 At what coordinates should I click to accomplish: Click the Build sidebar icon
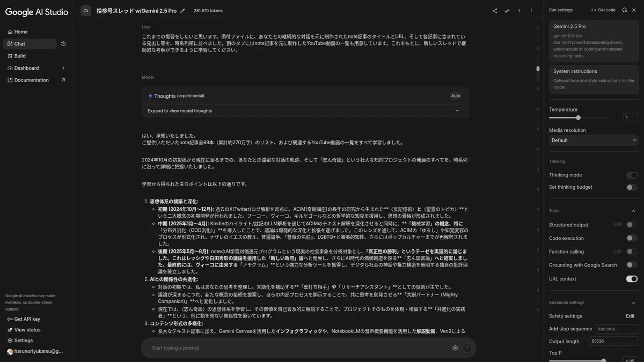click(10, 56)
